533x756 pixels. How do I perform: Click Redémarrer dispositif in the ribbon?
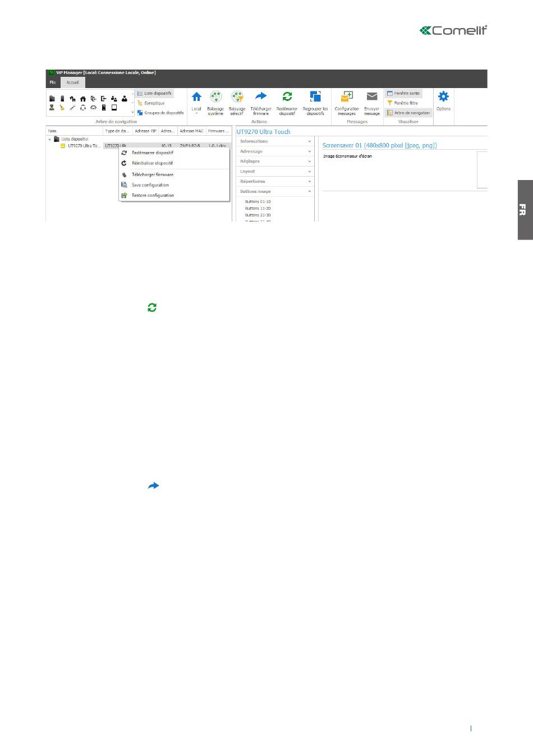click(x=287, y=103)
